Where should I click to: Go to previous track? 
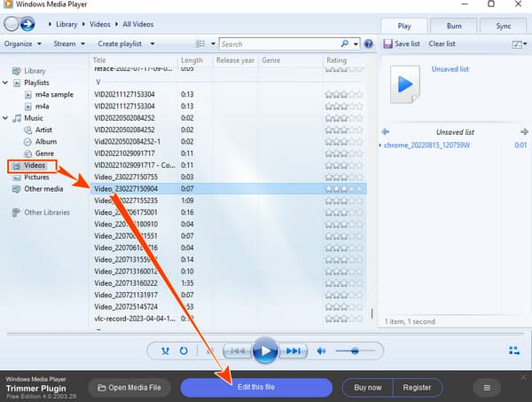pos(235,351)
